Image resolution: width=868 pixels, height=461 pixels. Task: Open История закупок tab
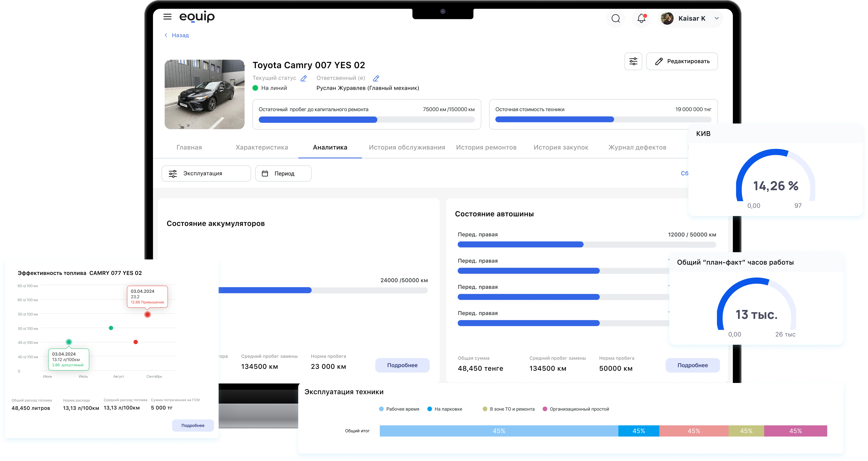(561, 147)
